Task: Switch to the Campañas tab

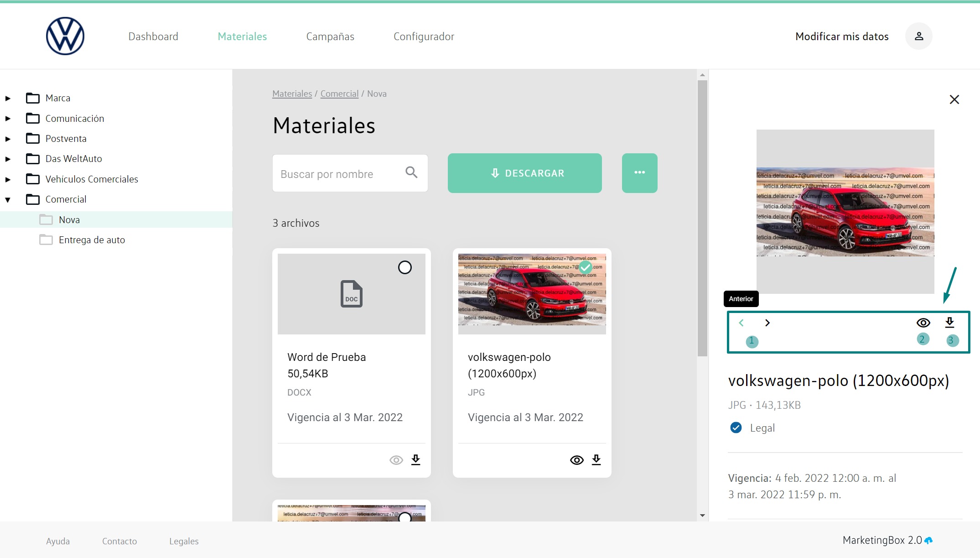Action: [330, 37]
